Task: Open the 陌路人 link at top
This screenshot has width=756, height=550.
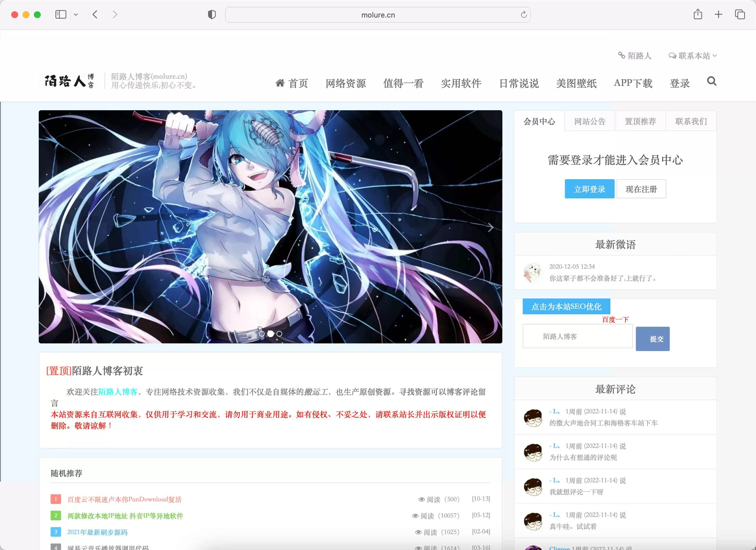Action: 634,56
